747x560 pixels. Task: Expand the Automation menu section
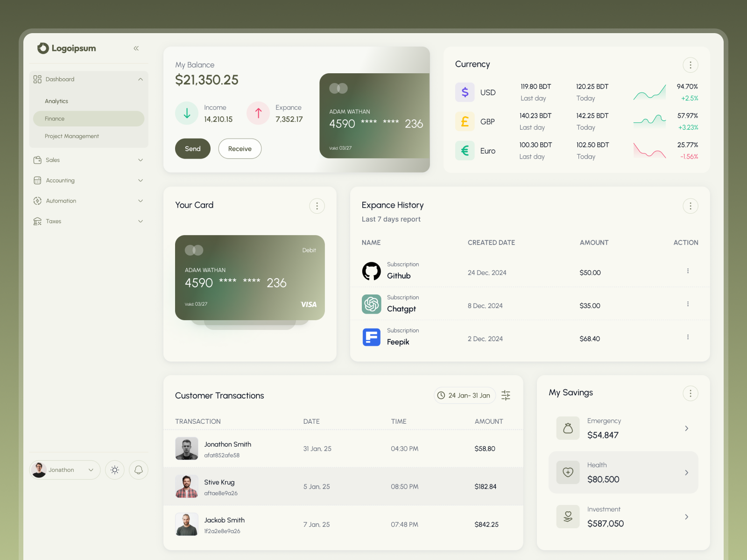point(89,201)
